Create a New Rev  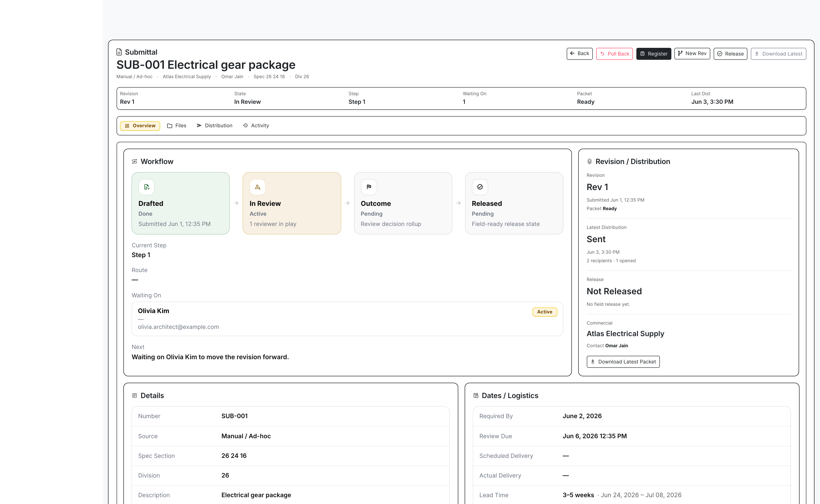(692, 54)
